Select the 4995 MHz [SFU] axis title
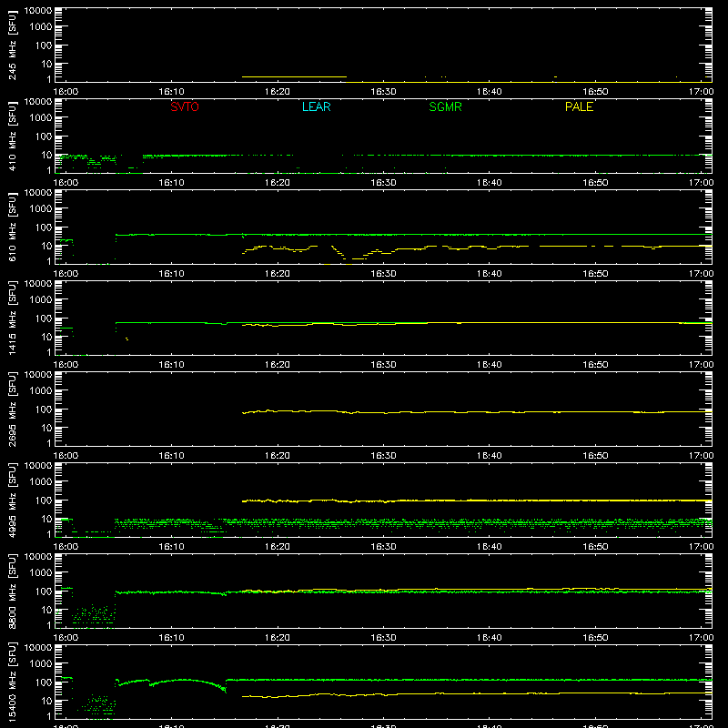 pos(12,500)
